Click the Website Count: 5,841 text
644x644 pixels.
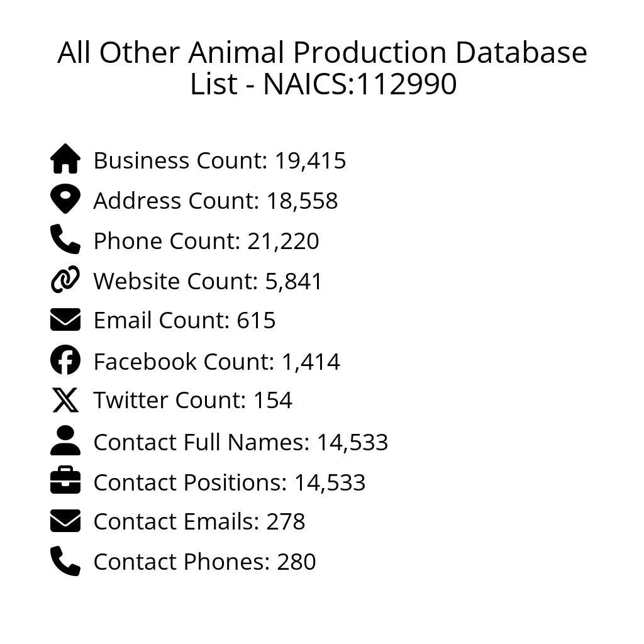[x=208, y=281]
